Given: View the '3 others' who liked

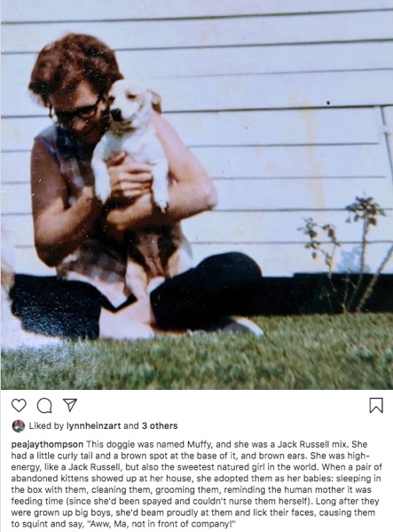Looking at the screenshot, I should [160, 425].
